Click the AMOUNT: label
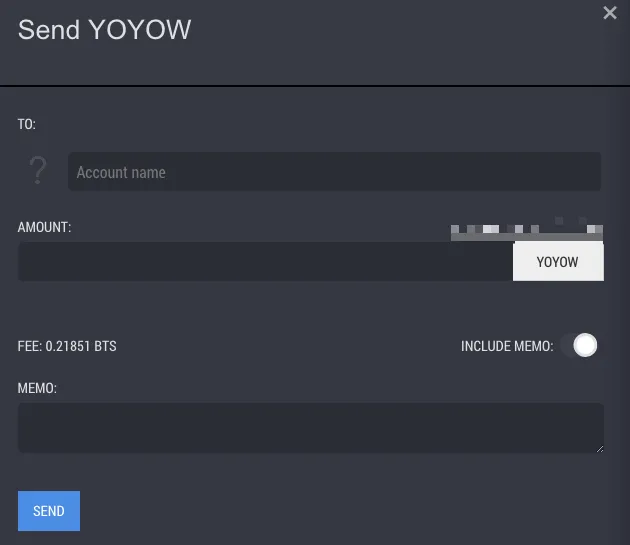The image size is (630, 545). (x=45, y=227)
